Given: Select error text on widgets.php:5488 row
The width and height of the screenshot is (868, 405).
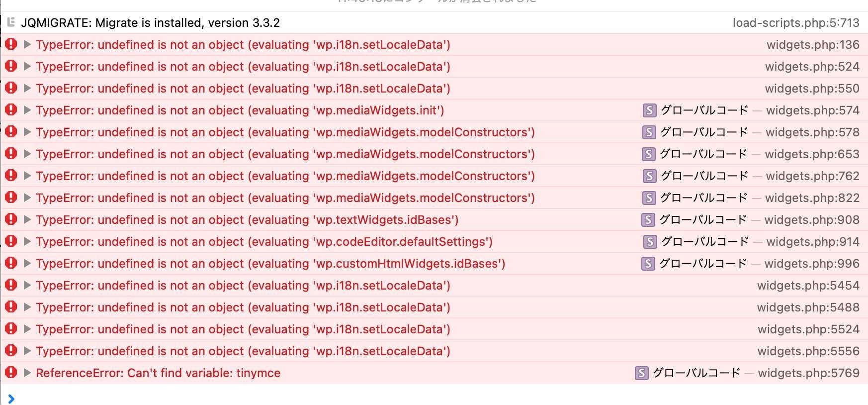Looking at the screenshot, I should tap(243, 307).
